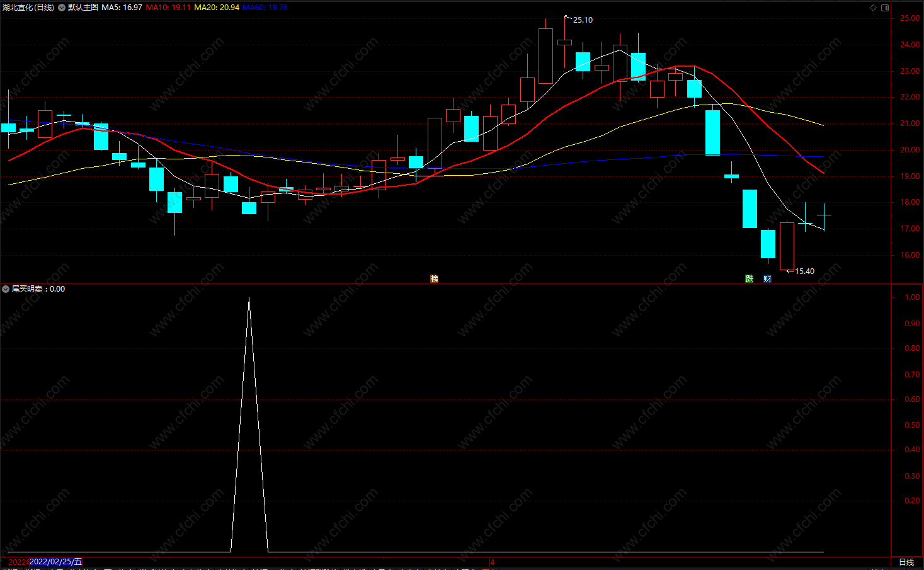Viewport: 924px width, 570px height.
Task: Click the 25.00 price axis label
Action: [x=910, y=18]
